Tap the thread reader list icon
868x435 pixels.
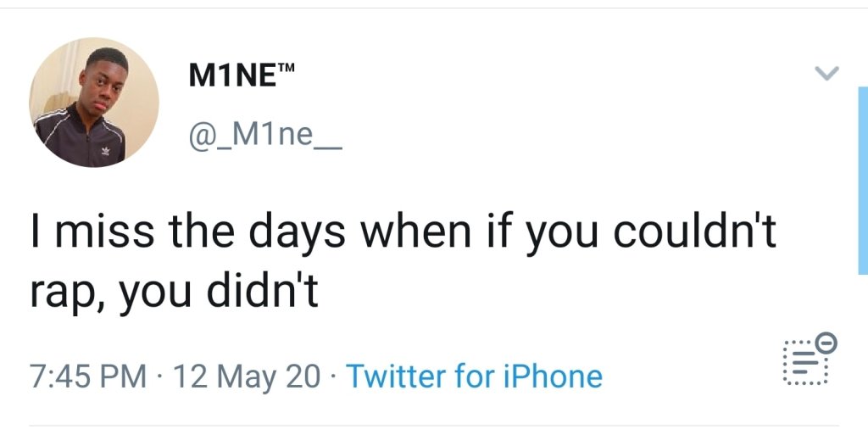point(804,362)
